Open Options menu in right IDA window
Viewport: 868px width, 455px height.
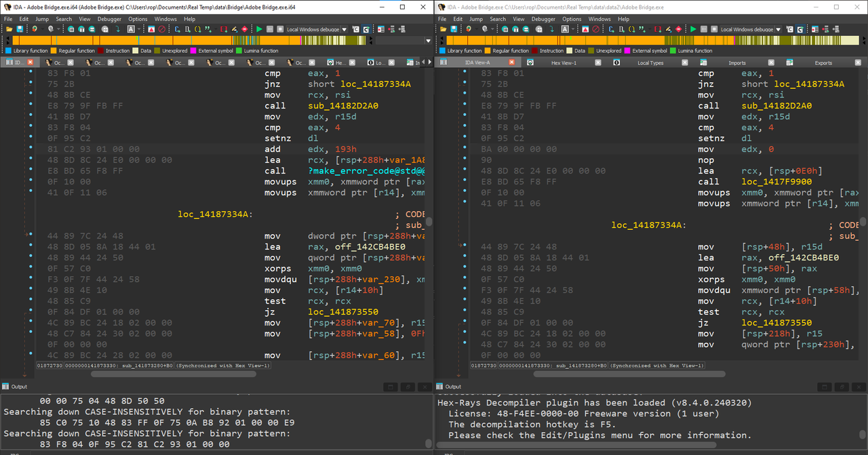coord(572,19)
